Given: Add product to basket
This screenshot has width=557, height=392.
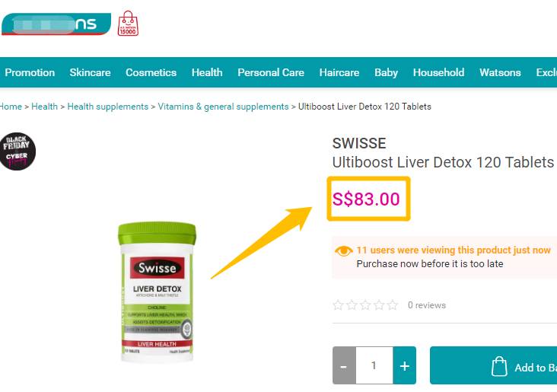Looking at the screenshot, I should pyautogui.click(x=493, y=365).
